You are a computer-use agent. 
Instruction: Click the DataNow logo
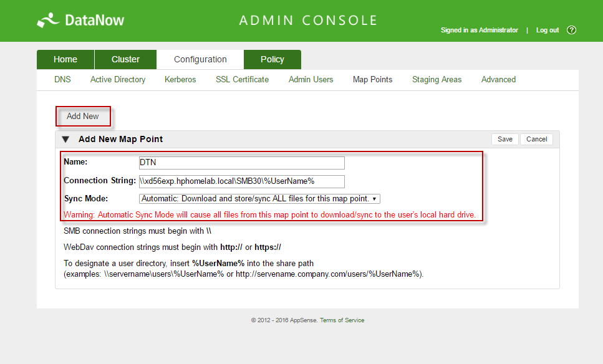click(81, 21)
